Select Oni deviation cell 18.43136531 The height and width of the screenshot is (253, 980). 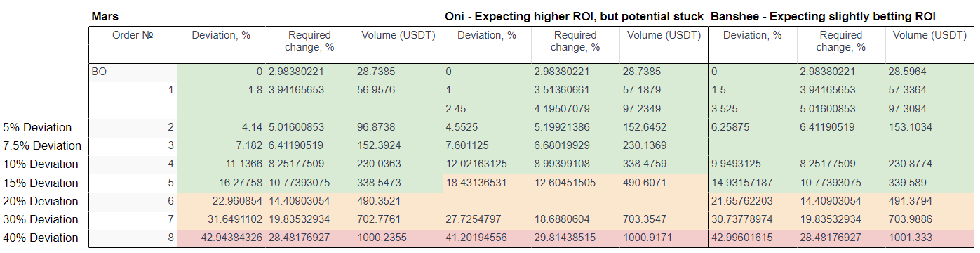click(x=487, y=183)
